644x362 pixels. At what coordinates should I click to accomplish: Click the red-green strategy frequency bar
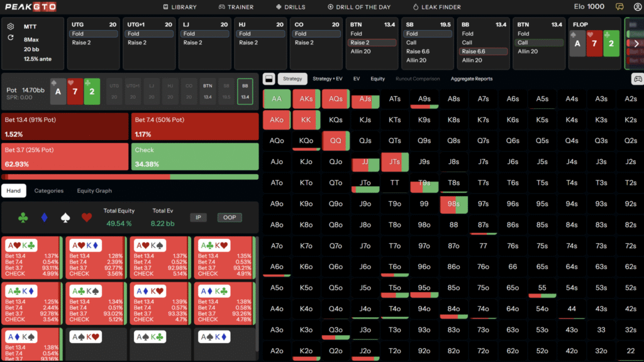tap(130, 177)
